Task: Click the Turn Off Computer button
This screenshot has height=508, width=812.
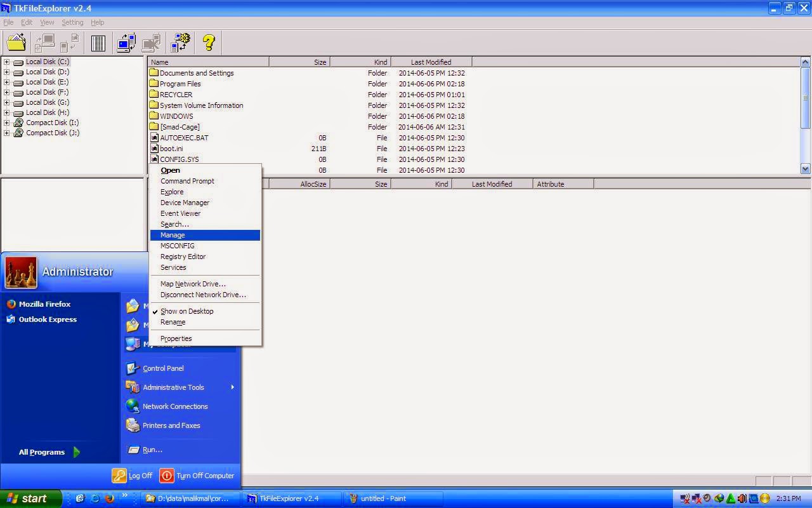Action: (x=197, y=476)
